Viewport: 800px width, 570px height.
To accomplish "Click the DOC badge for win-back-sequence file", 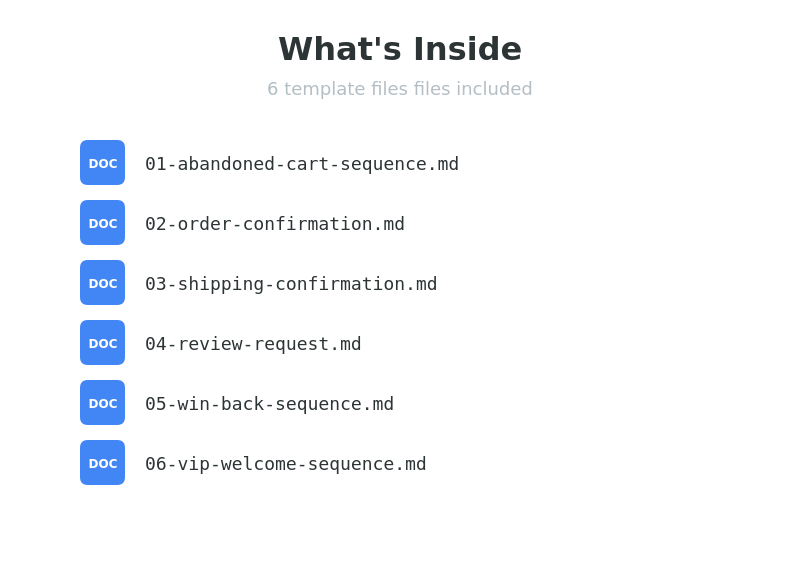I will (103, 403).
